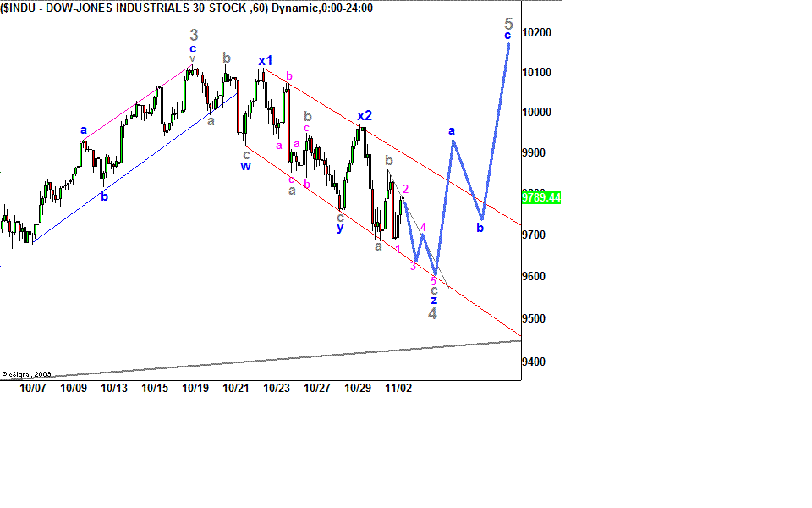Viewport: 812px width, 508px height.
Task: Click the gray wave 3 label at peak
Action: click(x=194, y=35)
